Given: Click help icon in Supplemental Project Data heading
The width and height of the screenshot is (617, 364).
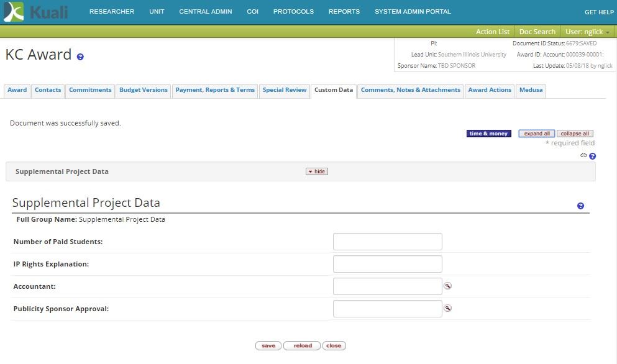Looking at the screenshot, I should click(580, 206).
